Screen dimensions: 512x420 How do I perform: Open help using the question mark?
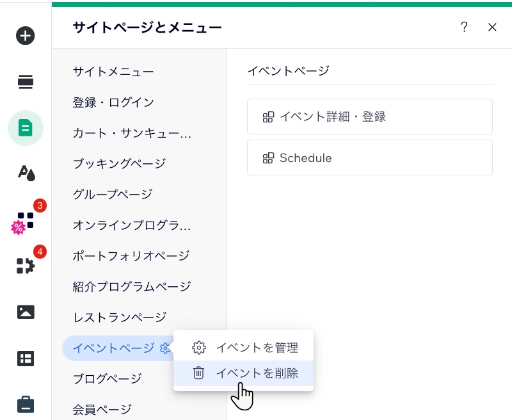pyautogui.click(x=464, y=27)
